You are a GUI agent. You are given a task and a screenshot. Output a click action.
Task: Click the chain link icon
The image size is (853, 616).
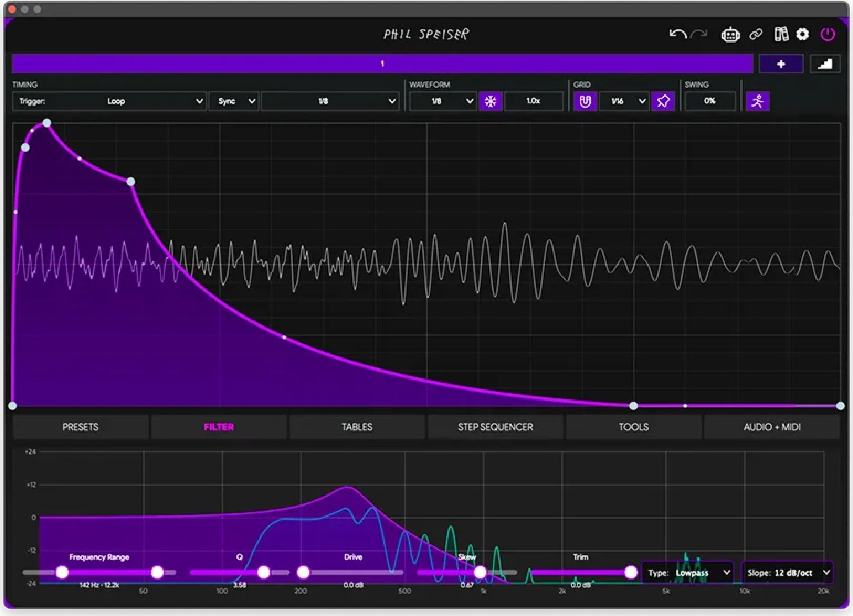tap(756, 35)
